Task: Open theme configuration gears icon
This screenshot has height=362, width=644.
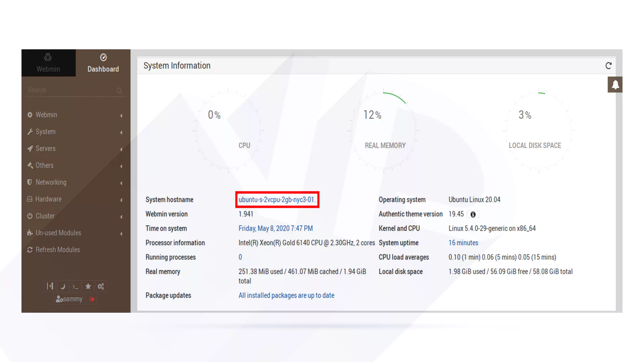Action: click(101, 287)
